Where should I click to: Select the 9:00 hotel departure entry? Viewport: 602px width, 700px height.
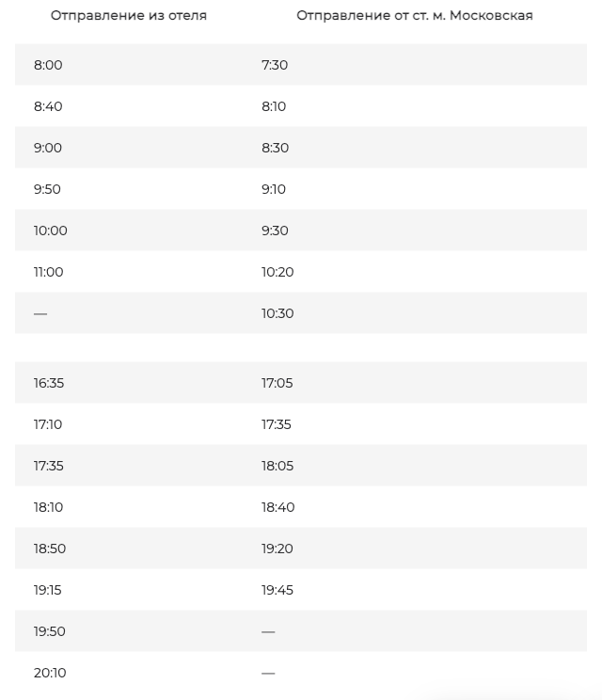point(47,148)
